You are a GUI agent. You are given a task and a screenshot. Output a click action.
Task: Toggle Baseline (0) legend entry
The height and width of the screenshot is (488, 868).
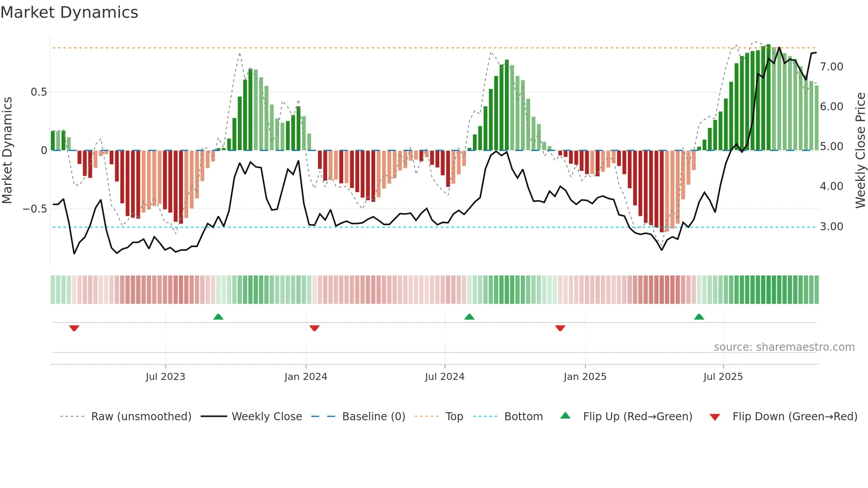[x=373, y=417]
